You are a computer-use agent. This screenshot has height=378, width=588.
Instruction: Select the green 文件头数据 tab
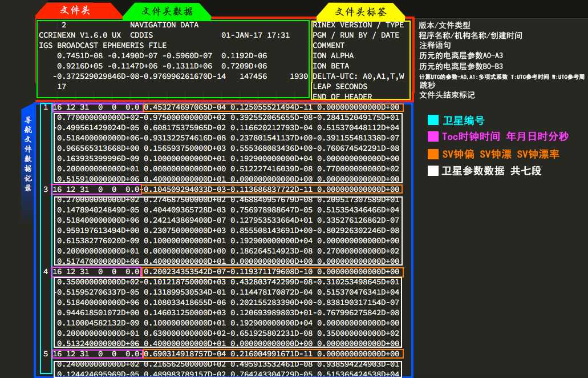coord(167,11)
